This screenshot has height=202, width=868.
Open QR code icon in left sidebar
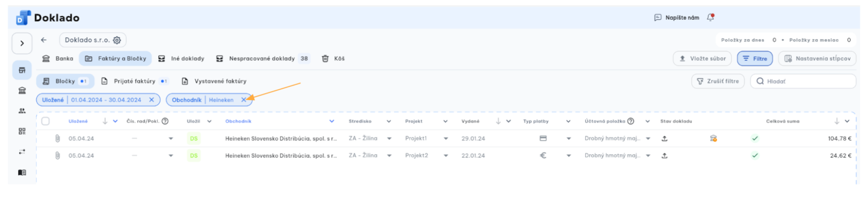[x=22, y=131]
